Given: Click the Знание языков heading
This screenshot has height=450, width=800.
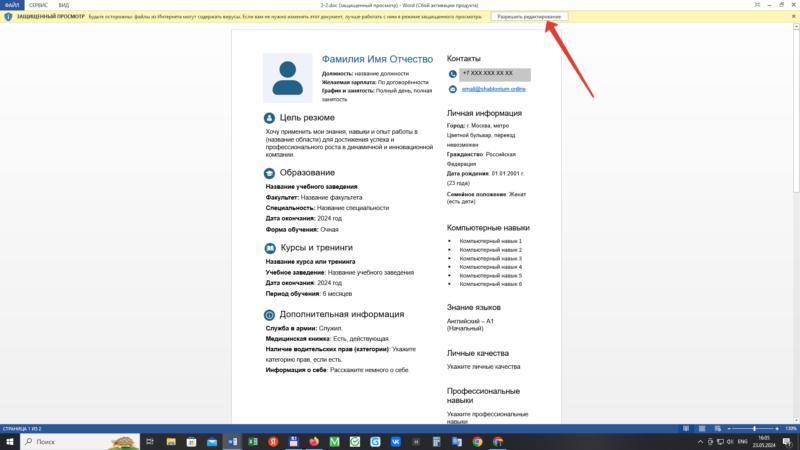Looking at the screenshot, I should tap(474, 308).
